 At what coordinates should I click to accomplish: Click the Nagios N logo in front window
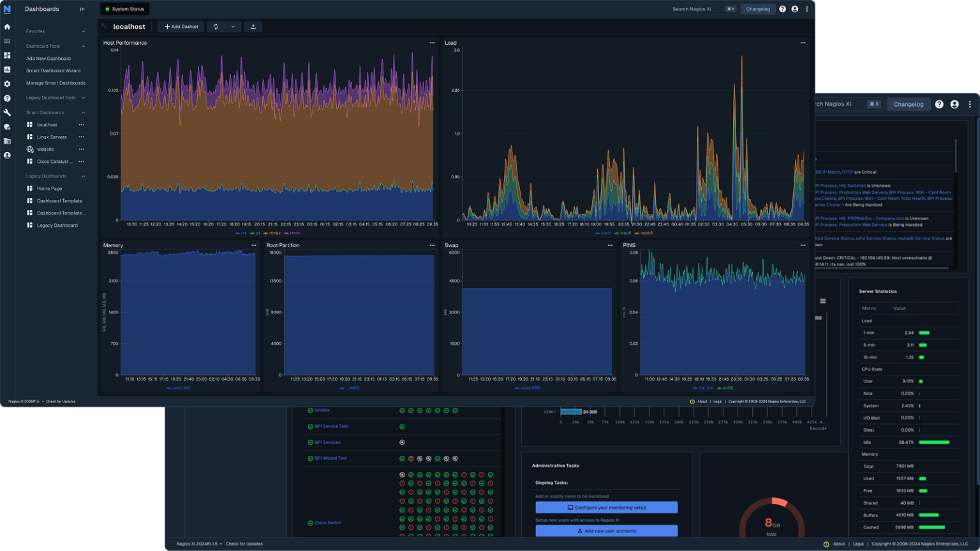[x=7, y=10]
